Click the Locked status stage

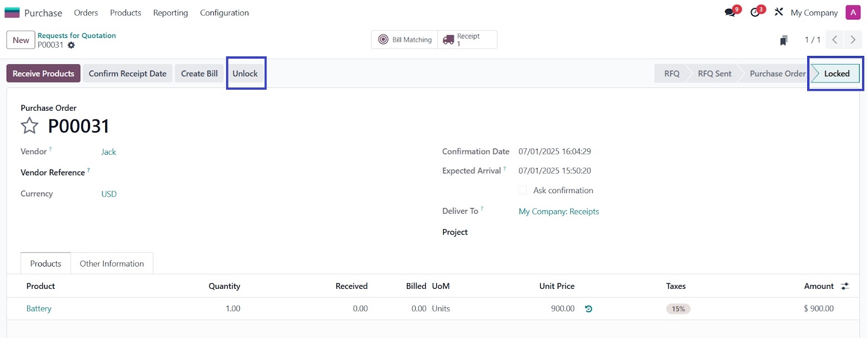click(836, 74)
